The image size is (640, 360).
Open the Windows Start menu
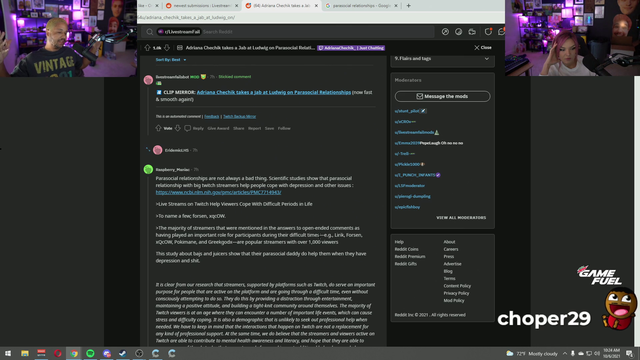(x=8, y=353)
